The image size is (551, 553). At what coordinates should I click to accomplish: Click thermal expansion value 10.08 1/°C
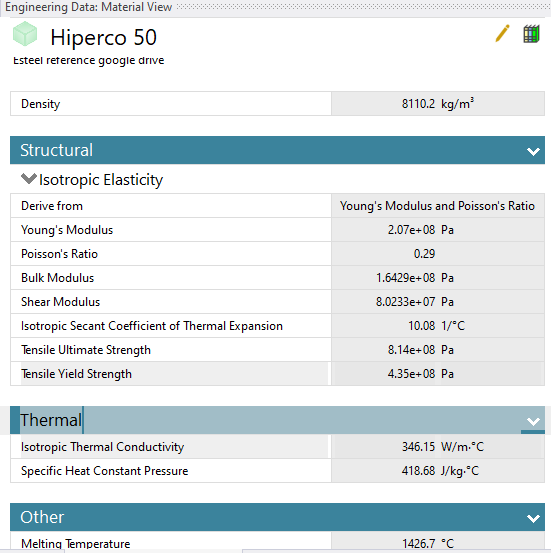click(437, 326)
